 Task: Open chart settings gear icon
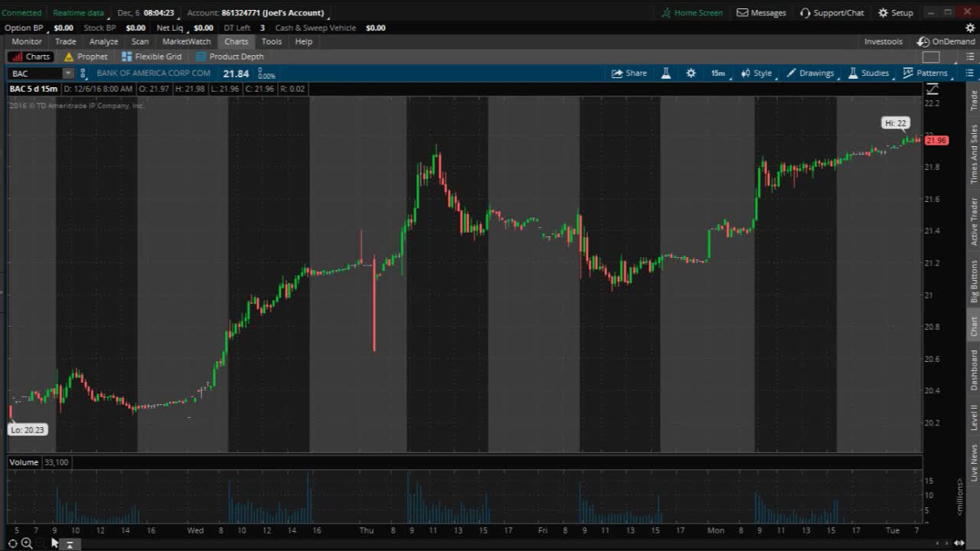pyautogui.click(x=691, y=73)
